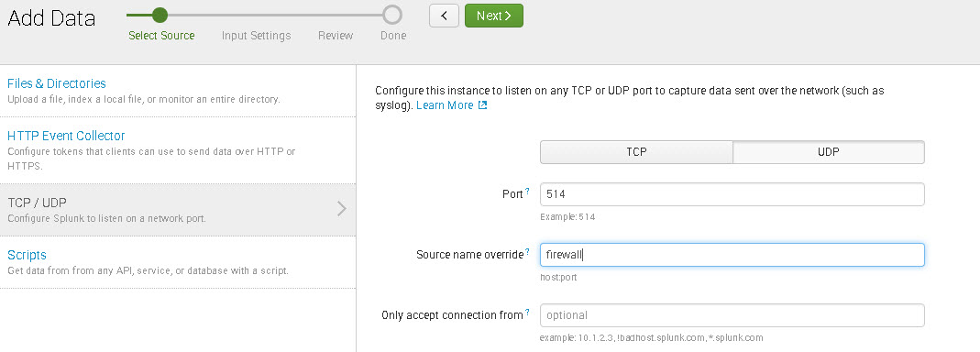
Task: Click the Only accept connection from field
Action: pos(732,315)
